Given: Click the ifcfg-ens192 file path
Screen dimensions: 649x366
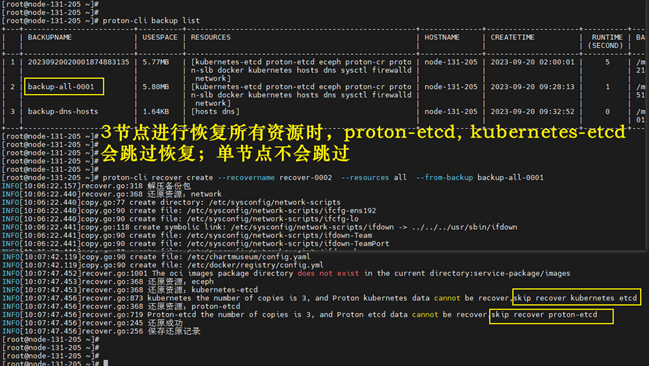Looking at the screenshot, I should coord(281,211).
